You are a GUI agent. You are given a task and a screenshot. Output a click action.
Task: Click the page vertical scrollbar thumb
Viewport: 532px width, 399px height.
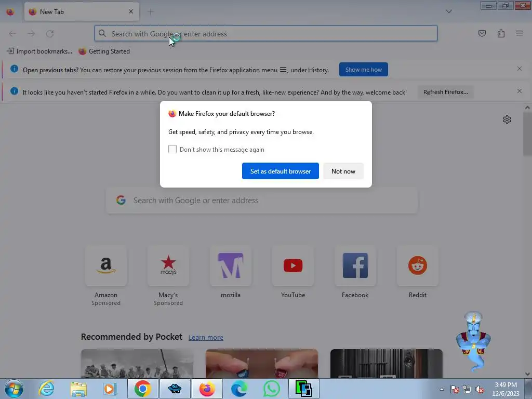(x=527, y=134)
